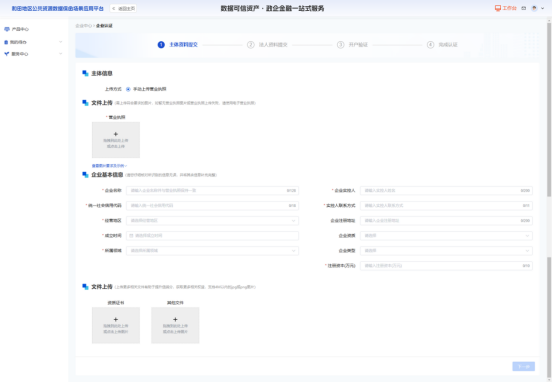Click step 1 主体资料提交 in the stepper

(178, 45)
